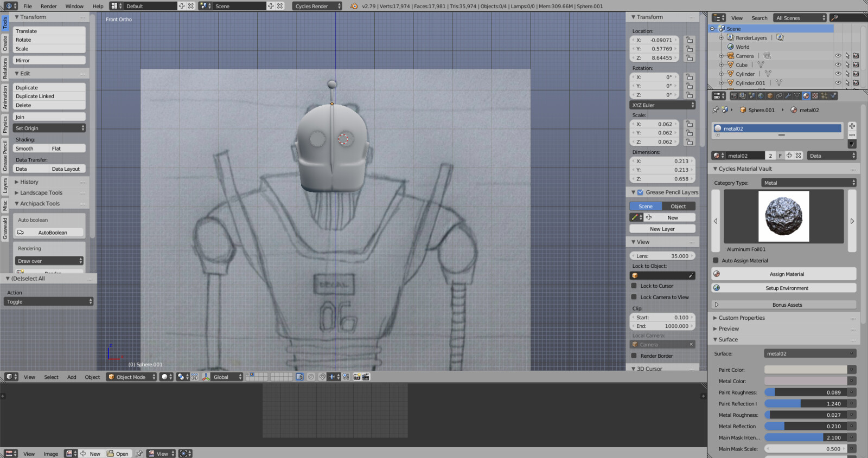Open the Particles properties tab icon

click(x=824, y=96)
